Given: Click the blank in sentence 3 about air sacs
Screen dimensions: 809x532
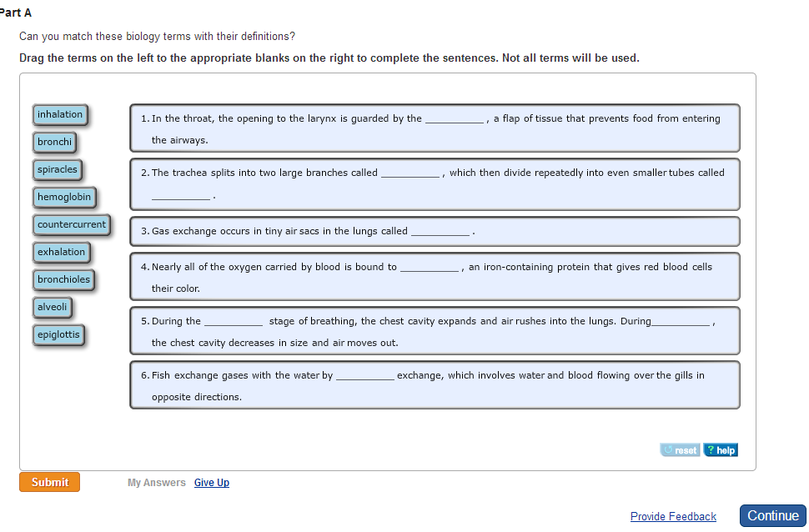Looking at the screenshot, I should click(440, 232).
